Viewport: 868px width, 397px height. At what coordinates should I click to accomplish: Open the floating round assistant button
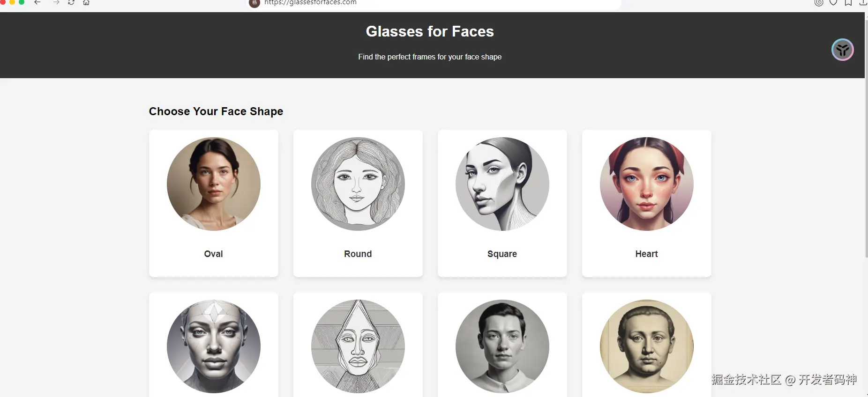(x=842, y=50)
